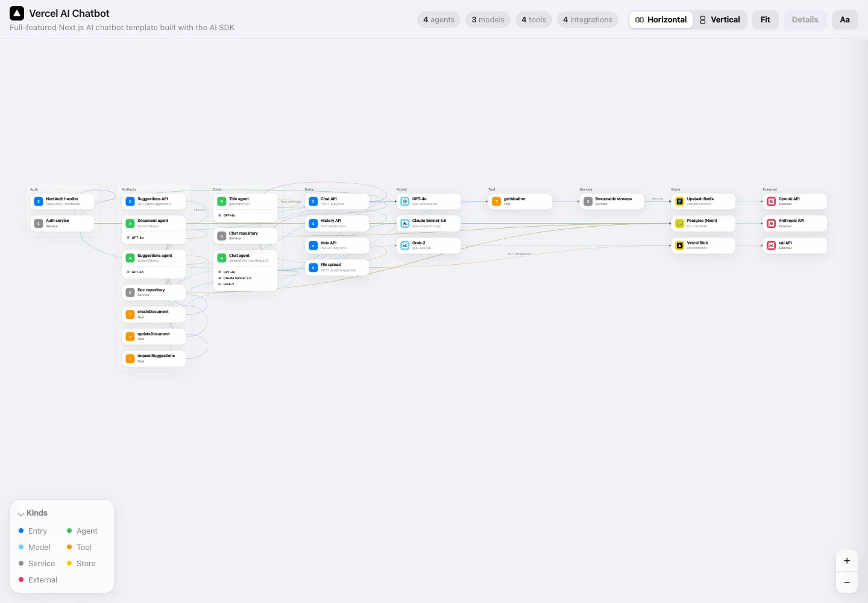Click the 'session' edge label
Viewport: 868px width, 603px height.
(x=200, y=210)
